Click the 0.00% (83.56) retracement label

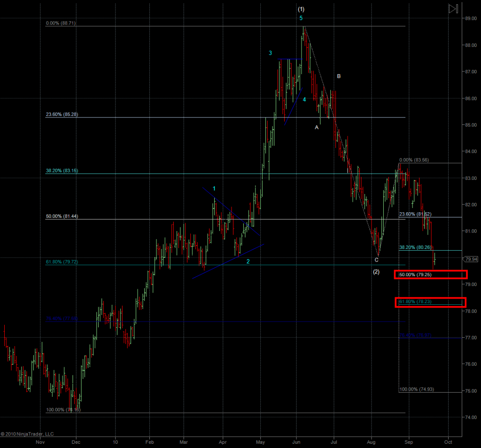coord(415,160)
